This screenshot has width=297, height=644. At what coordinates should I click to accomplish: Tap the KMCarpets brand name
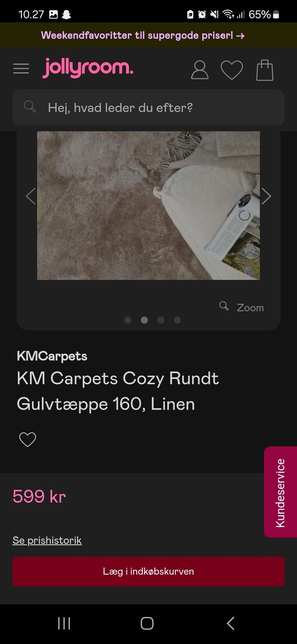[52, 356]
